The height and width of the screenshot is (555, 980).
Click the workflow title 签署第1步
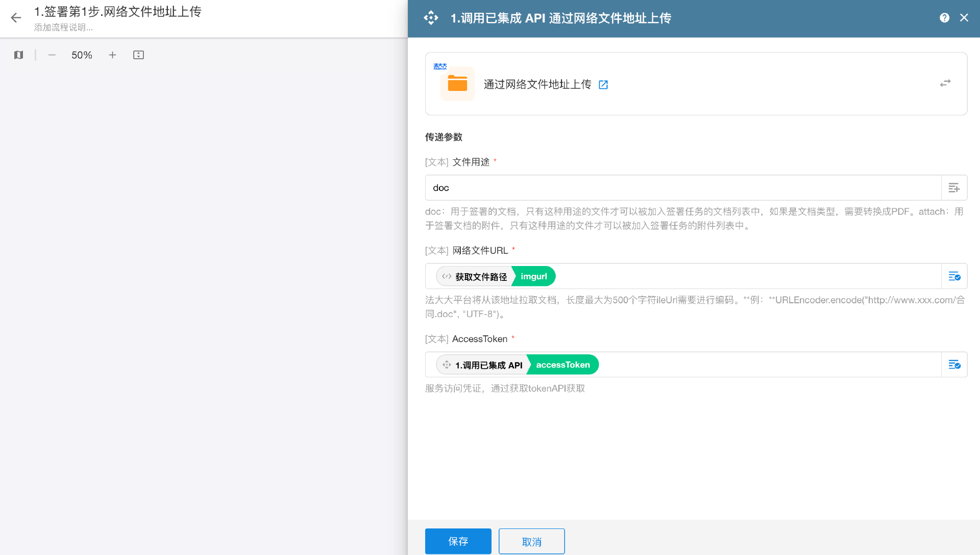[117, 11]
